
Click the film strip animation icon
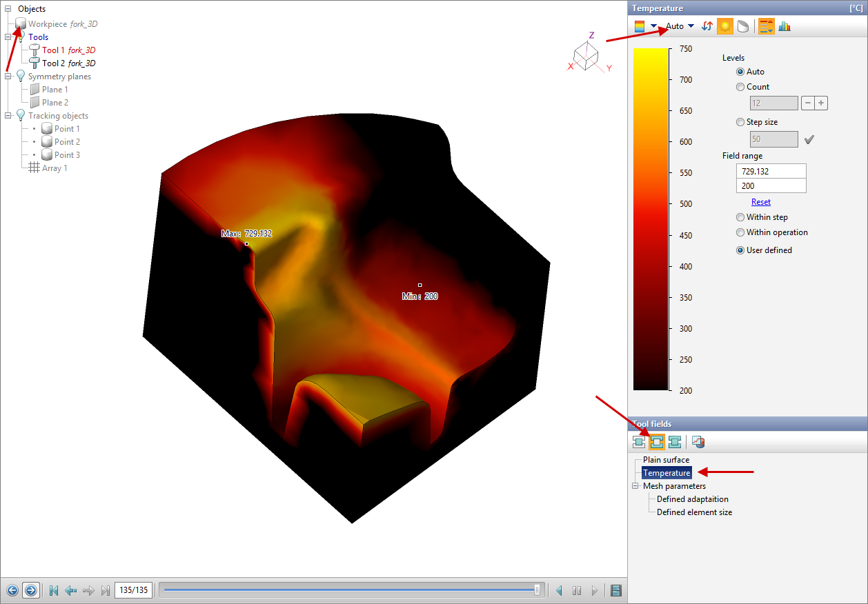[616, 590]
